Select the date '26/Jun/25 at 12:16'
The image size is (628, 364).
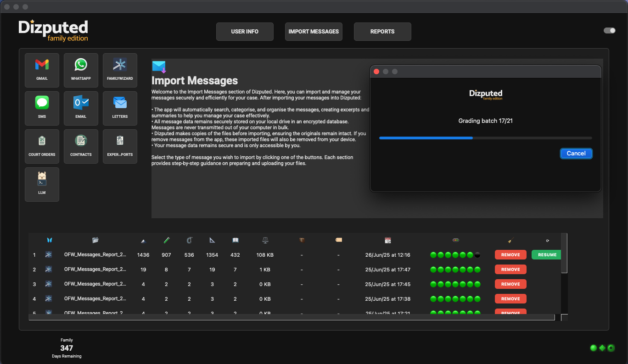pos(387,255)
